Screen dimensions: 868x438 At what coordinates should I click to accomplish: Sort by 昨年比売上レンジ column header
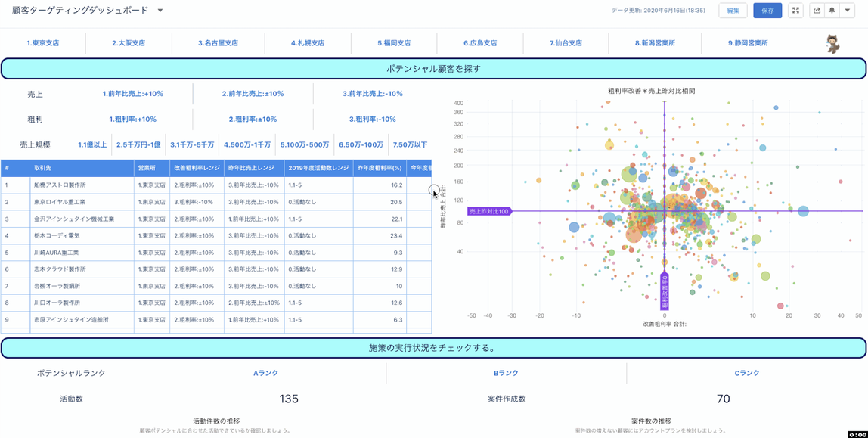[254, 169]
